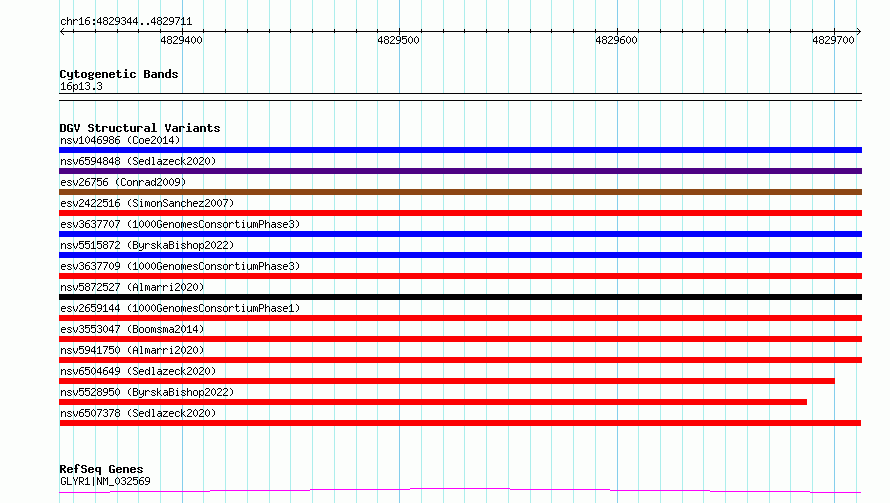Click the purple bar for nsv6594848
890x503 pixels.
point(460,171)
